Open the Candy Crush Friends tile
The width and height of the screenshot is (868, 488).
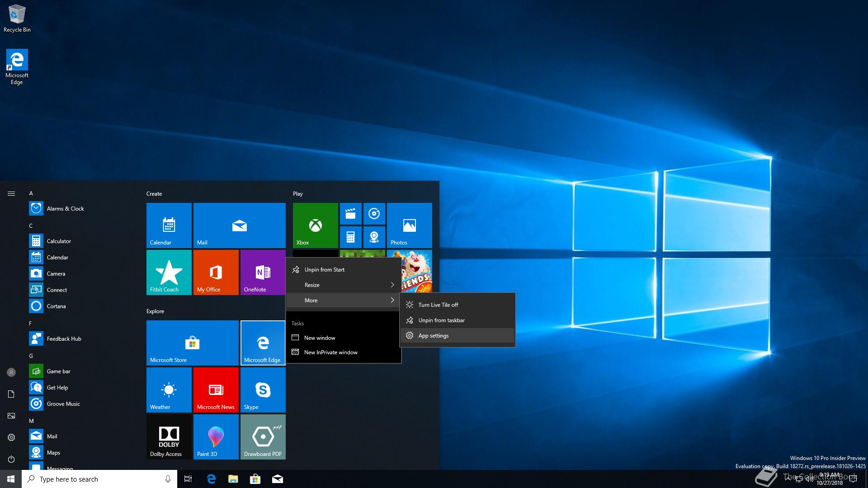417,271
